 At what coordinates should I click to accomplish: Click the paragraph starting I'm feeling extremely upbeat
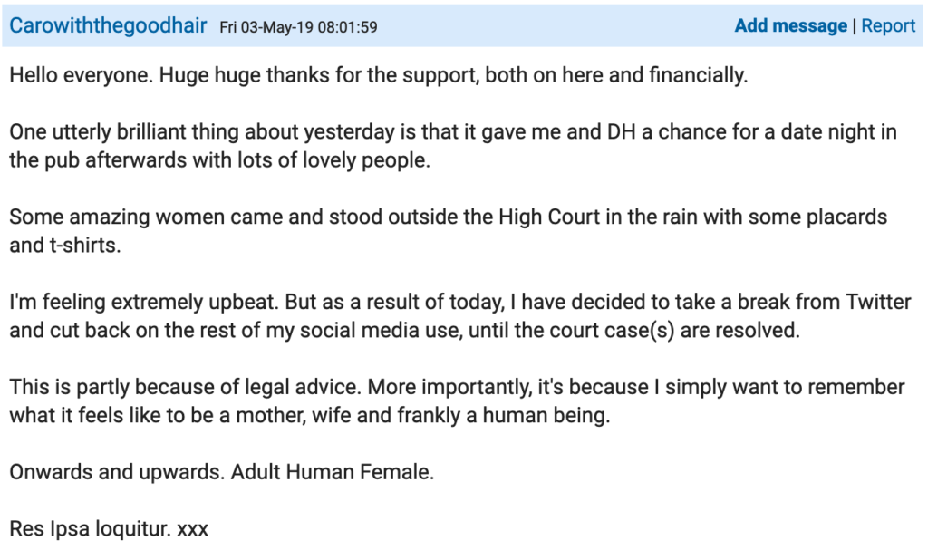point(460,316)
